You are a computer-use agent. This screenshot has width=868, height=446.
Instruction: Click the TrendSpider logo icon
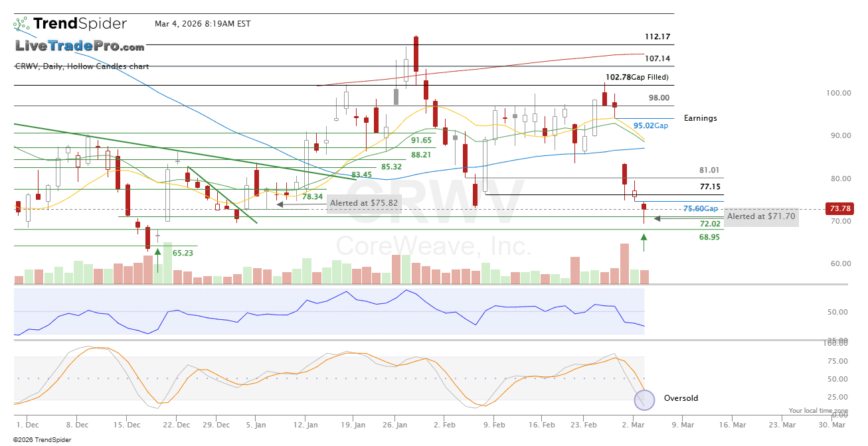(x=21, y=25)
